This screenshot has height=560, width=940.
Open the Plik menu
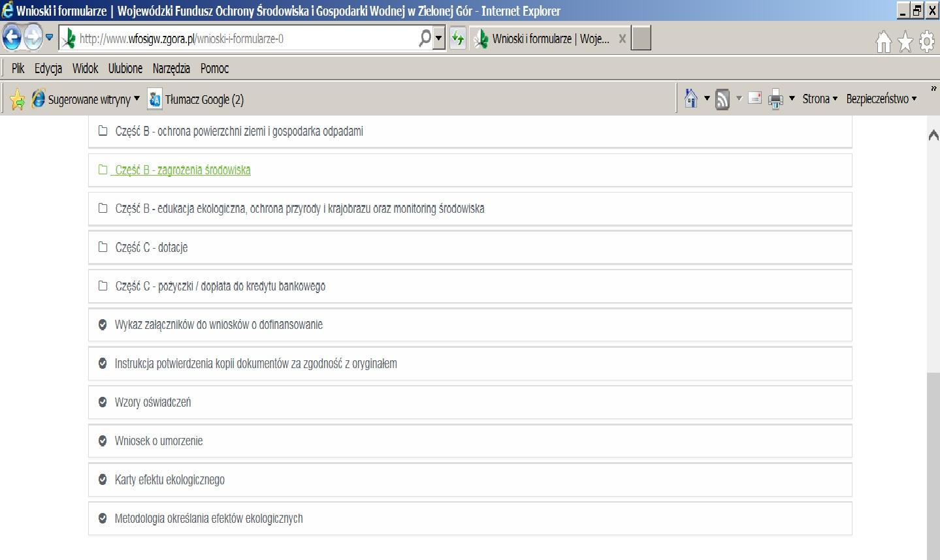(18, 69)
